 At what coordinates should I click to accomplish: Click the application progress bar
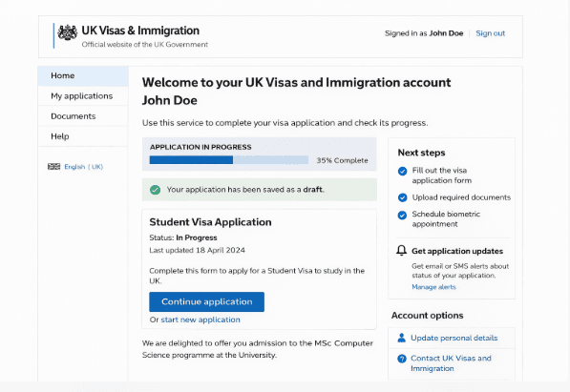tap(228, 160)
